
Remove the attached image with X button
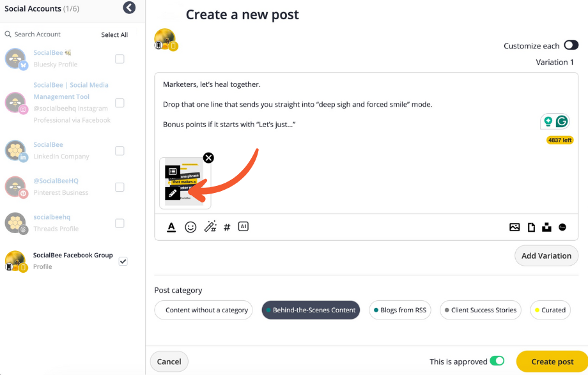click(208, 158)
